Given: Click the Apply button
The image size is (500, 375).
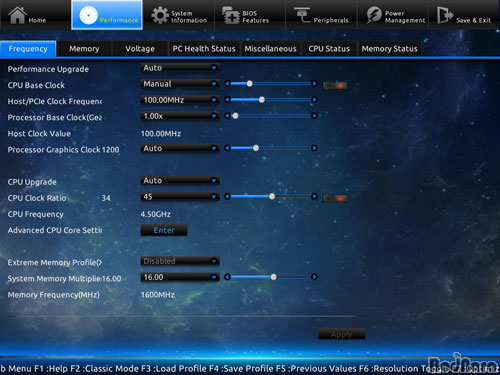Looking at the screenshot, I should coord(342,334).
